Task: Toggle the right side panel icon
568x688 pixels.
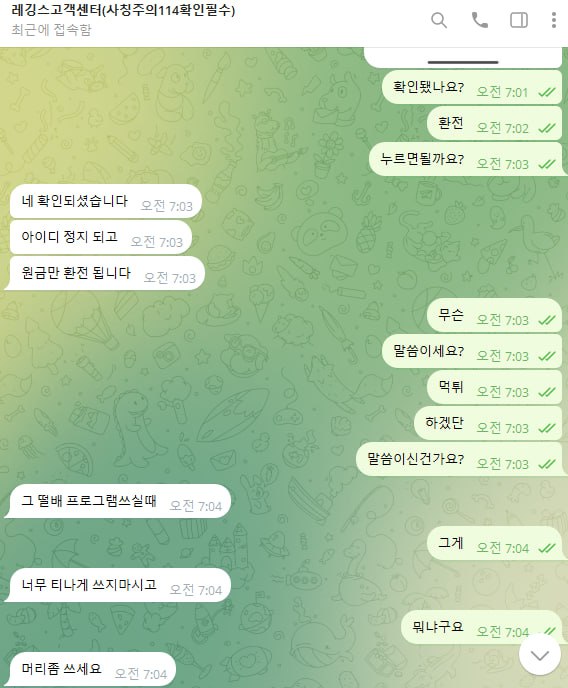Action: point(519,20)
